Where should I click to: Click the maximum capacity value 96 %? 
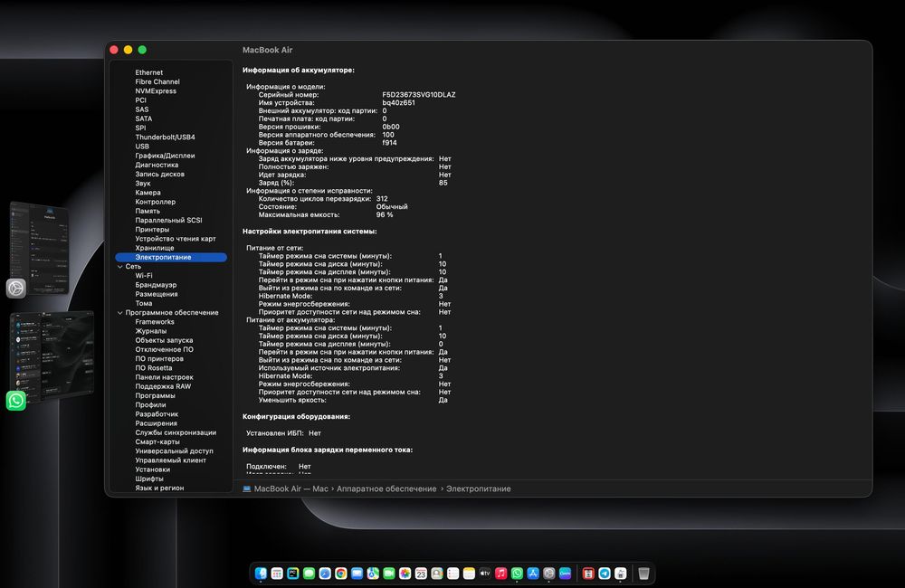(x=385, y=214)
